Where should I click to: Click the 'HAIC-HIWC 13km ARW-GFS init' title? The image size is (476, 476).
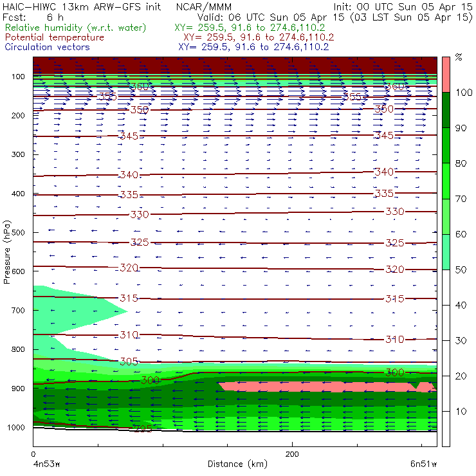click(82, 6)
